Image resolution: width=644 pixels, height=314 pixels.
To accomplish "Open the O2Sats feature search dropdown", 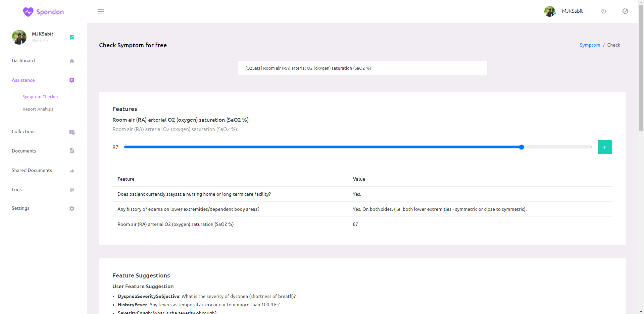I will [x=362, y=68].
